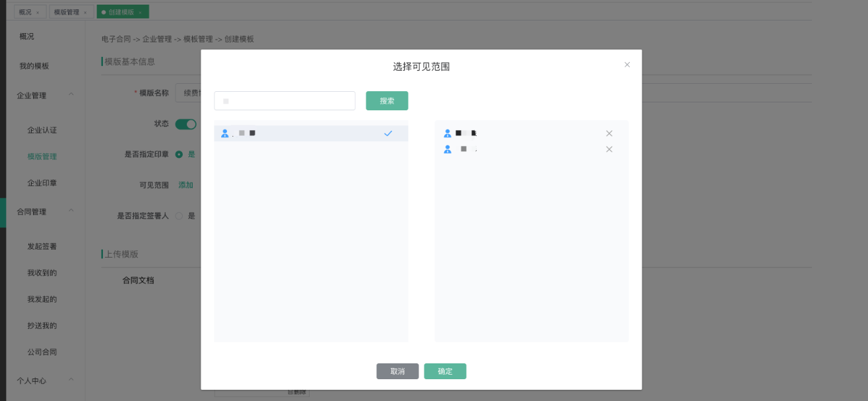The width and height of the screenshot is (868, 401).
Task: Remove second selected user with X icon
Action: click(x=609, y=149)
